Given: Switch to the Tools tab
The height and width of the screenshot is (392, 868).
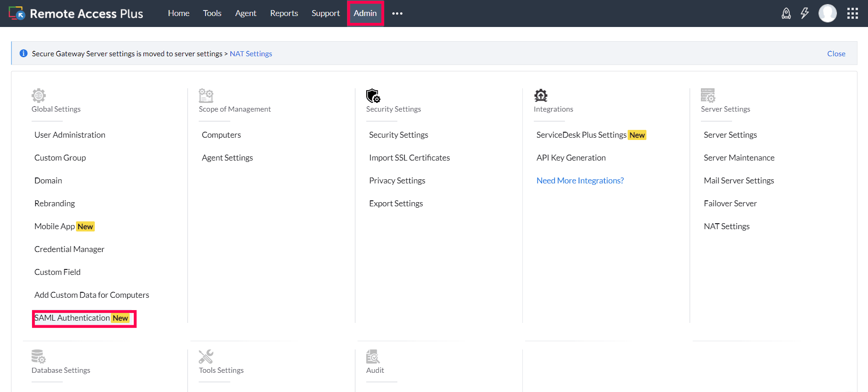Looking at the screenshot, I should [x=212, y=13].
